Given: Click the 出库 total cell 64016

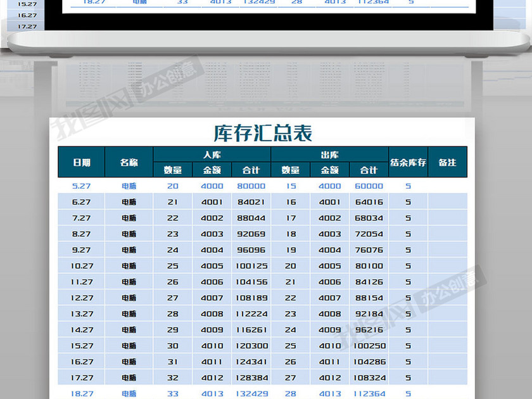Looking at the screenshot, I should (x=369, y=202).
